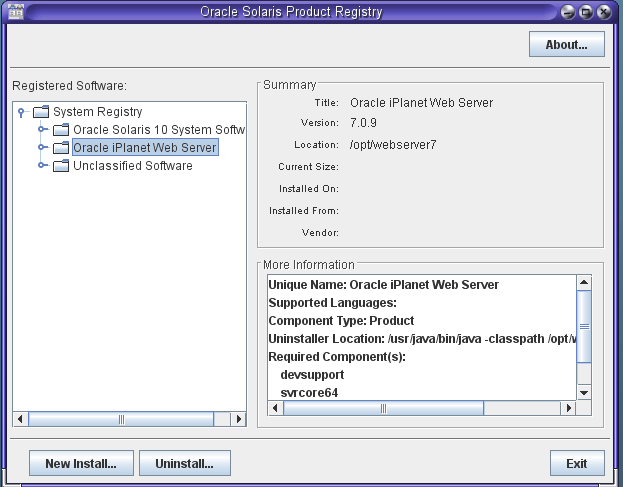The height and width of the screenshot is (487, 623).
Task: Click the More Information vertical scrollbar thumb
Action: (x=584, y=326)
